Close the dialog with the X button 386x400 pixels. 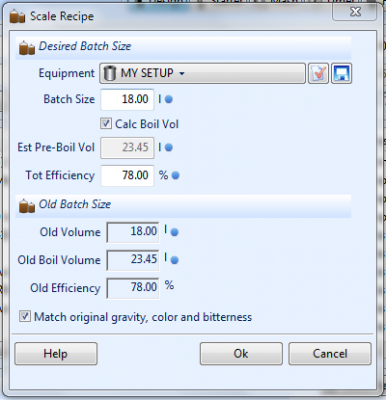[x=355, y=12]
